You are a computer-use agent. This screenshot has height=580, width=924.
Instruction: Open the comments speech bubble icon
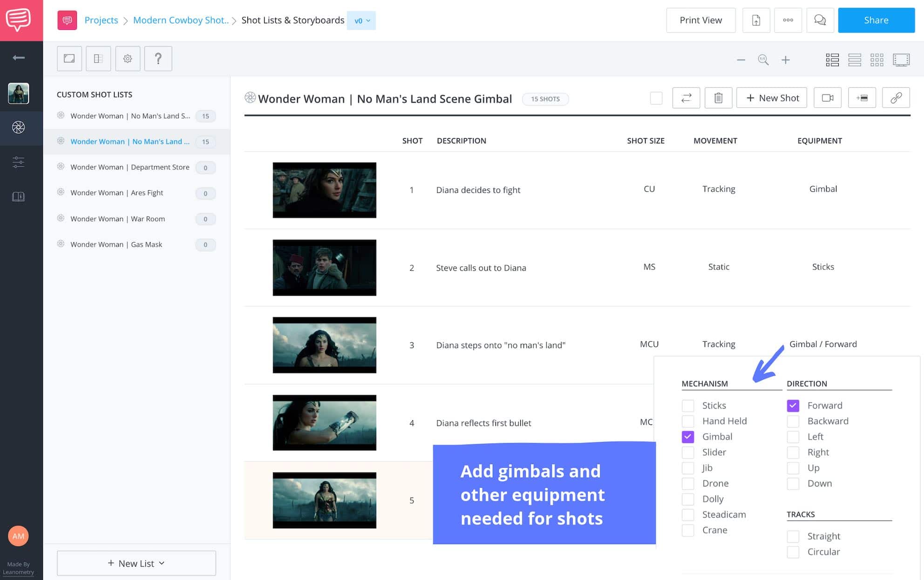click(820, 20)
